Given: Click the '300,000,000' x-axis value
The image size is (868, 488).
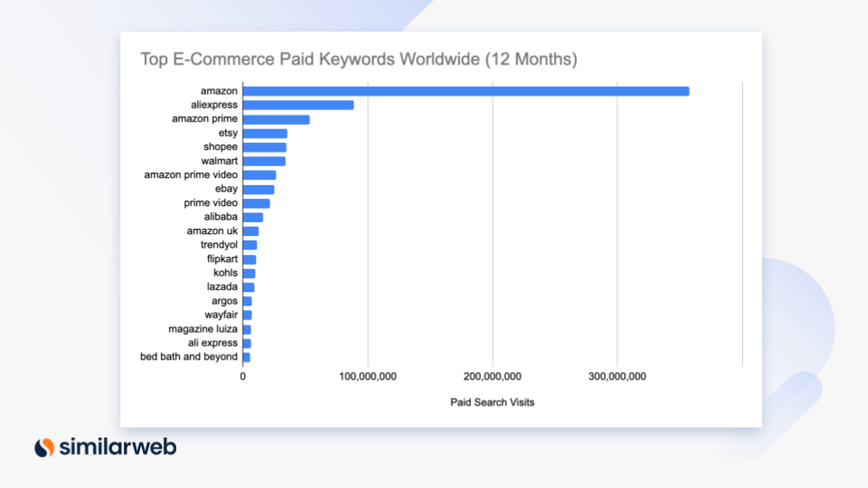Looking at the screenshot, I should [x=618, y=376].
